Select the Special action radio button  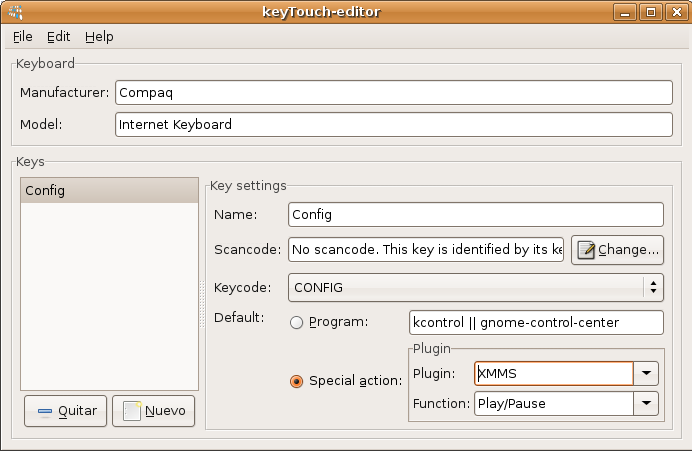click(x=296, y=381)
